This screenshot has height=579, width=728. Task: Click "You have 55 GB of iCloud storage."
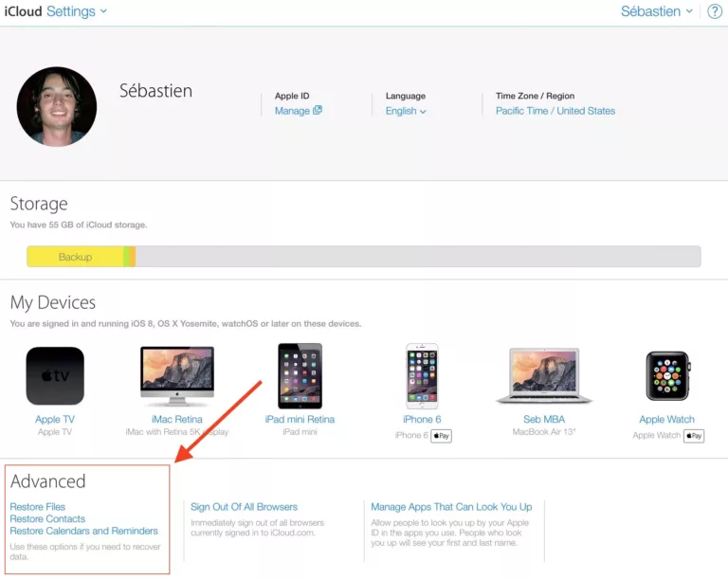[79, 225]
